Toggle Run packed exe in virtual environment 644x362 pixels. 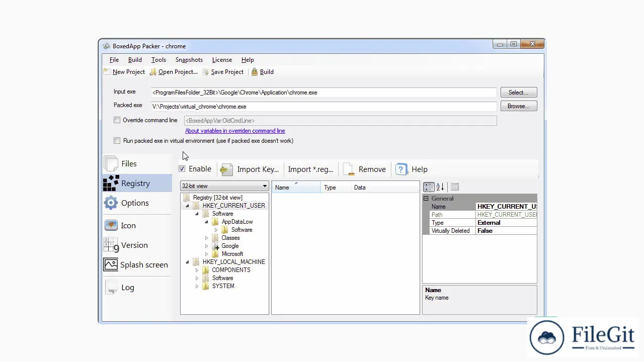pyautogui.click(x=117, y=141)
